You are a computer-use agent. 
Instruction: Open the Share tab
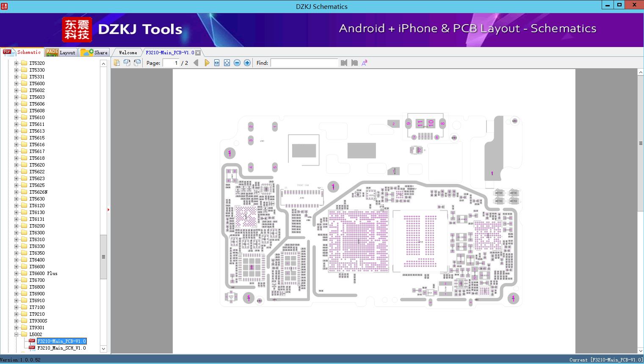(x=95, y=53)
